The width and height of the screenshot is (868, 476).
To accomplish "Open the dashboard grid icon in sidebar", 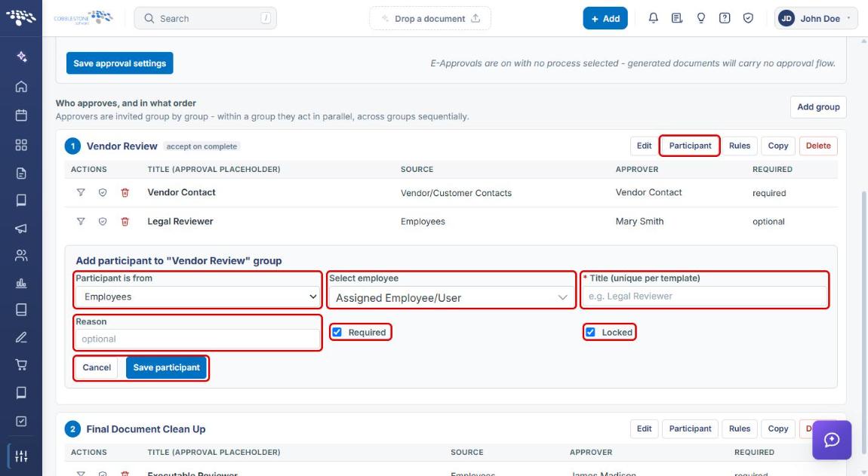I will pos(21,145).
